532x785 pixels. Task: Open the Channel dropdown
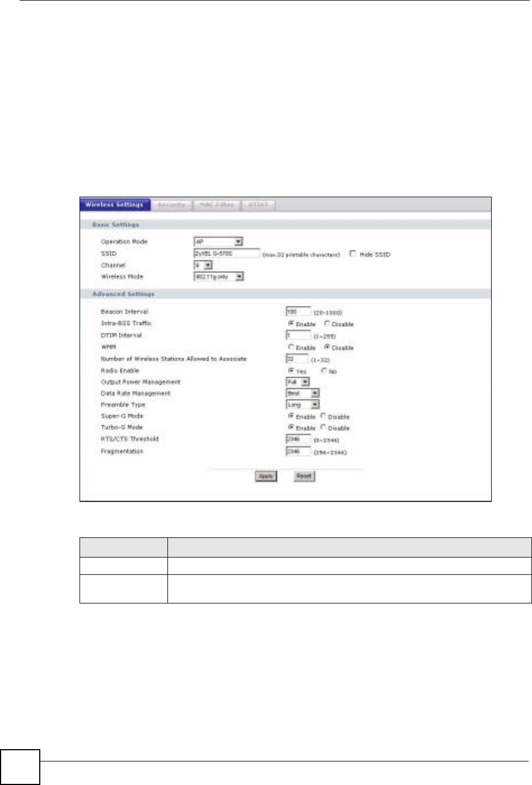click(203, 265)
